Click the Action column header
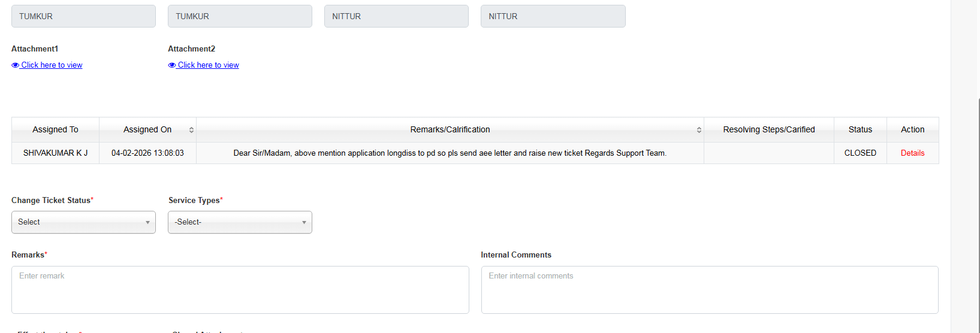 point(912,130)
